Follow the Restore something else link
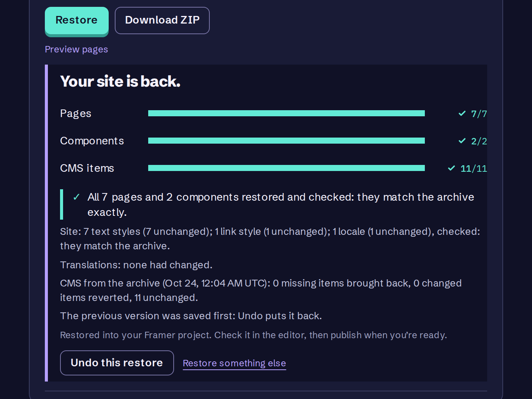 (234, 363)
